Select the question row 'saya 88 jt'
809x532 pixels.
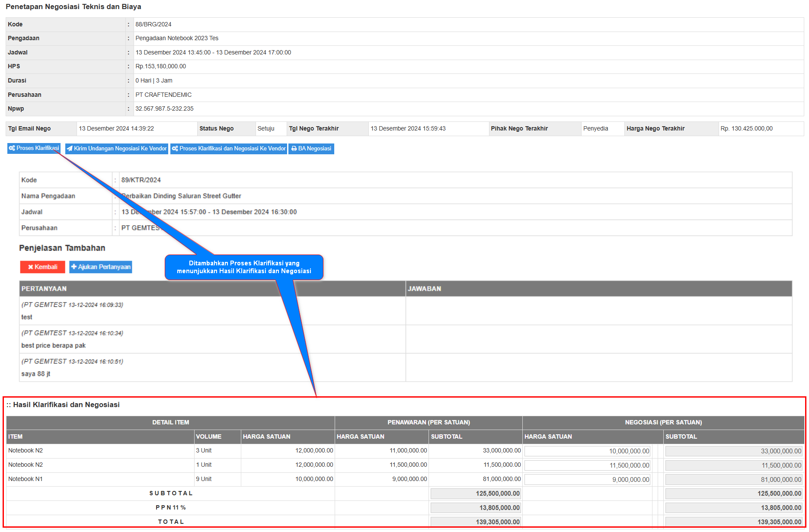212,368
